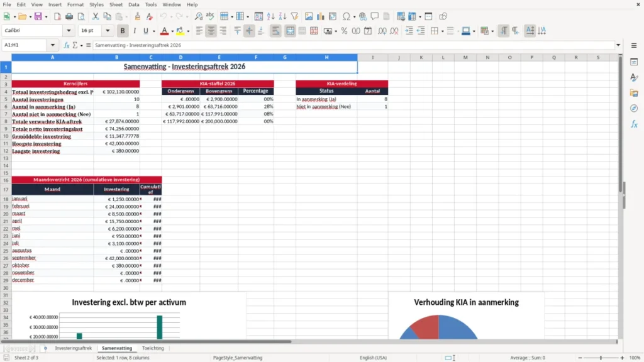Save the document with the Save icon
The width and height of the screenshot is (644, 362).
tap(38, 16)
